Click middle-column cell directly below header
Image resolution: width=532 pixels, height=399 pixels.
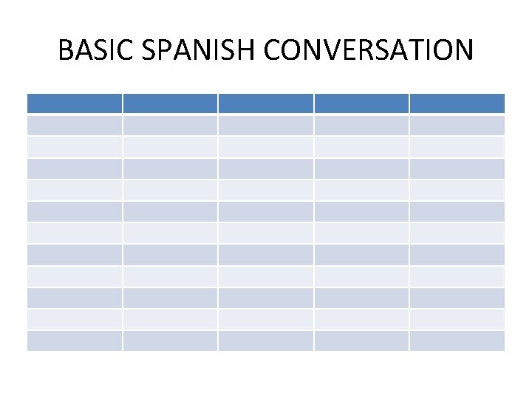(266, 126)
